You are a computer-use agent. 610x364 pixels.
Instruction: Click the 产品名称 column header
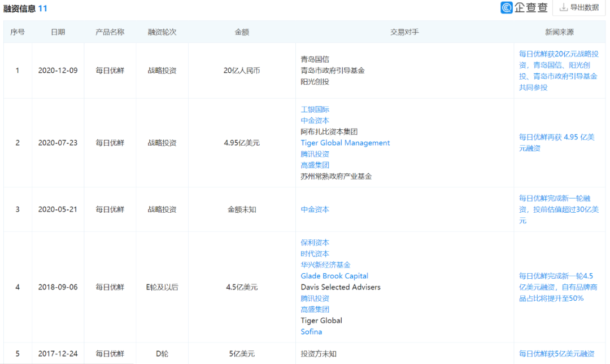(x=110, y=32)
